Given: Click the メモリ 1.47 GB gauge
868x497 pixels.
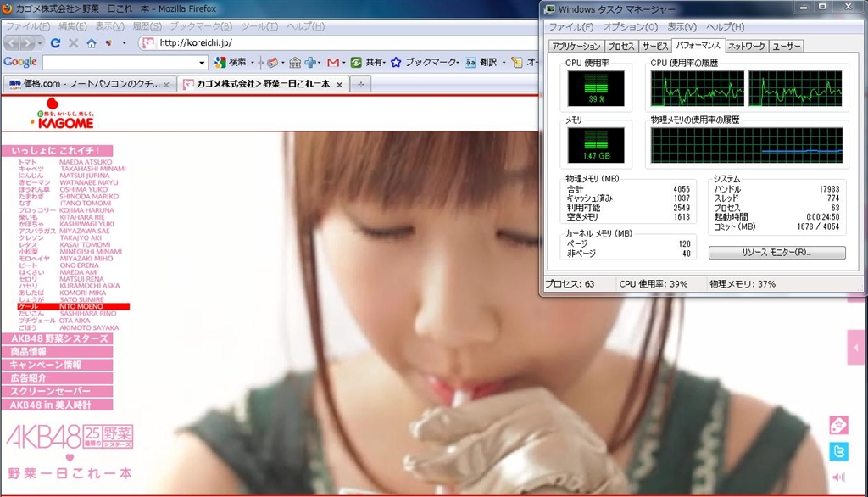Looking at the screenshot, I should (596, 145).
